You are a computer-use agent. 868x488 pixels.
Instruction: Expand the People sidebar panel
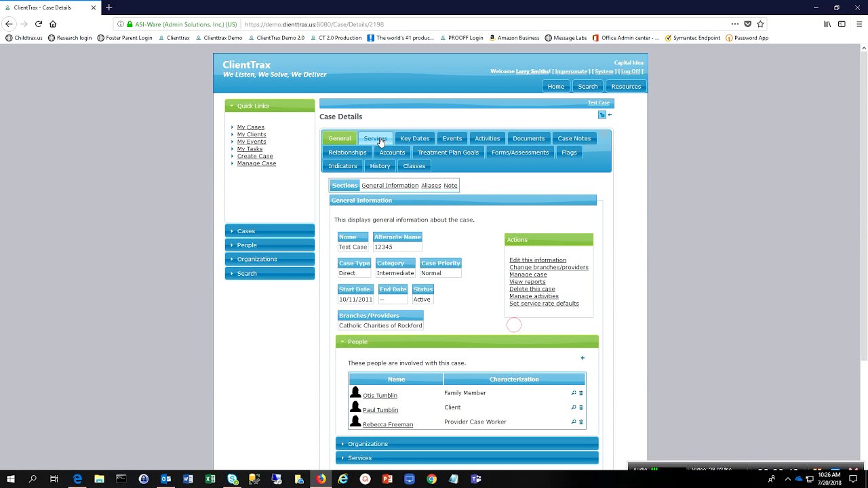click(270, 245)
